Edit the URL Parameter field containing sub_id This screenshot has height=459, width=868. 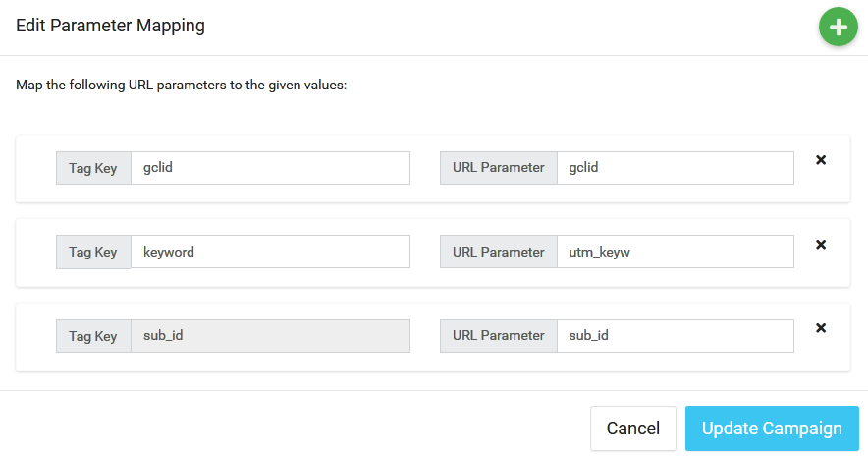click(675, 336)
